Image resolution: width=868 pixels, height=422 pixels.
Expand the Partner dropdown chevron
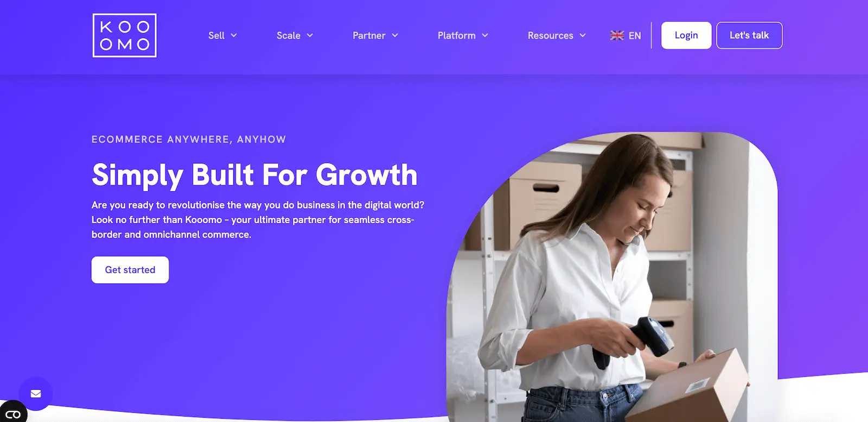coord(395,35)
